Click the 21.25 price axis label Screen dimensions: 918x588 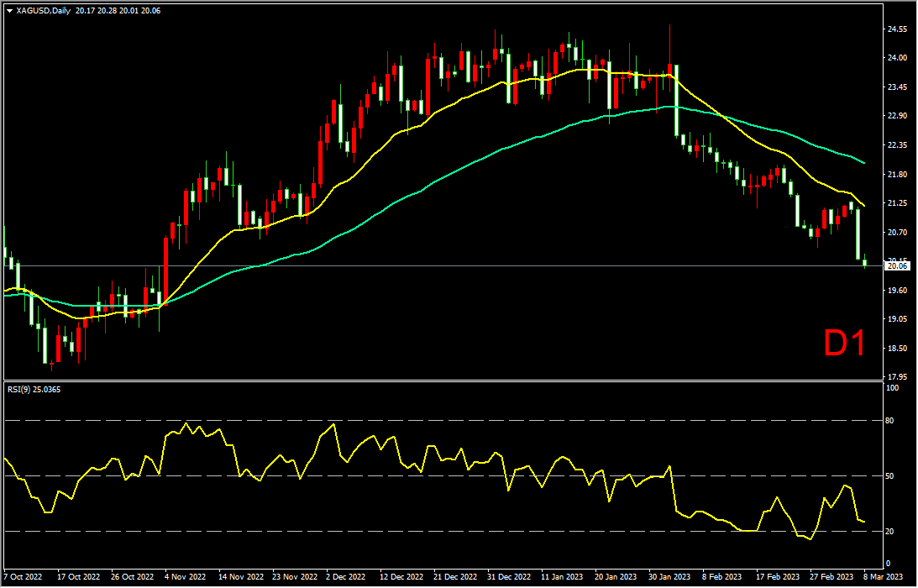897,203
